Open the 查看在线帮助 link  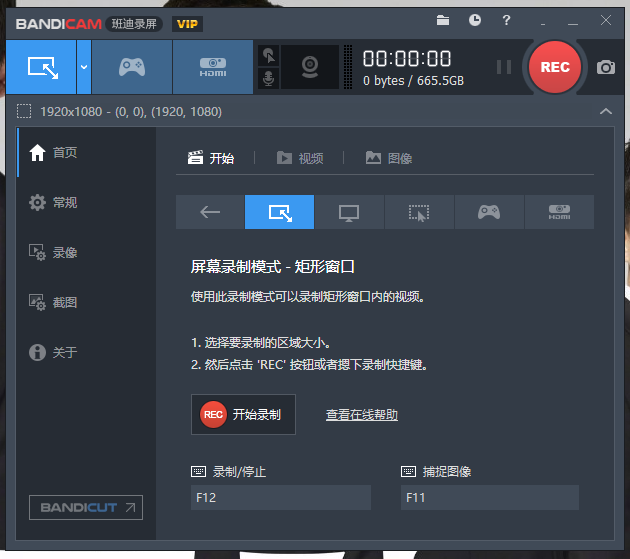click(x=361, y=415)
